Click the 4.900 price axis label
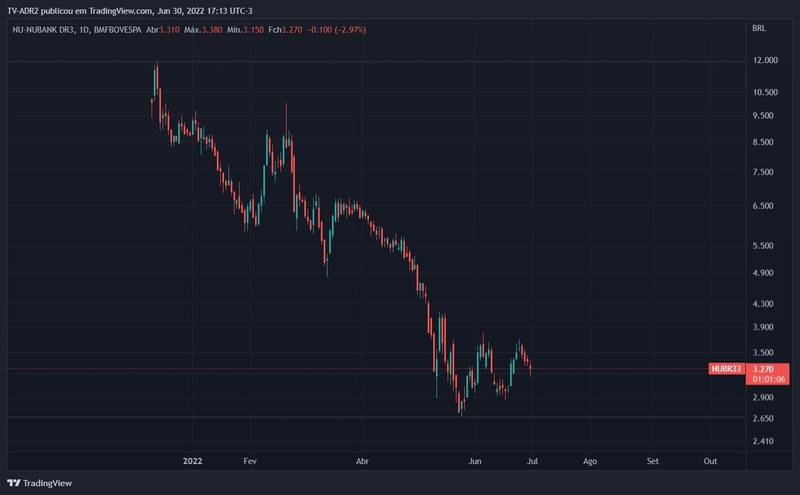Image resolution: width=800 pixels, height=495 pixels. coord(763,273)
